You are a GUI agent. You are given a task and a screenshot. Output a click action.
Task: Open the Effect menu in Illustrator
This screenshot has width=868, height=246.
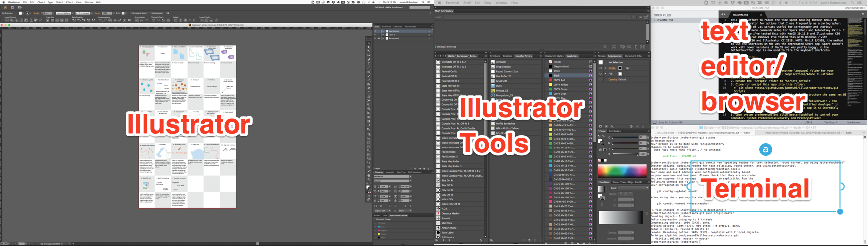[69, 2]
